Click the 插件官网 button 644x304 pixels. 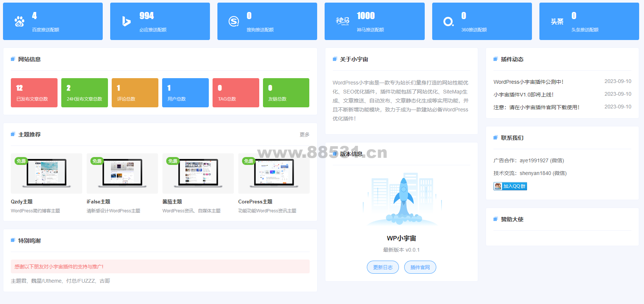click(x=420, y=267)
